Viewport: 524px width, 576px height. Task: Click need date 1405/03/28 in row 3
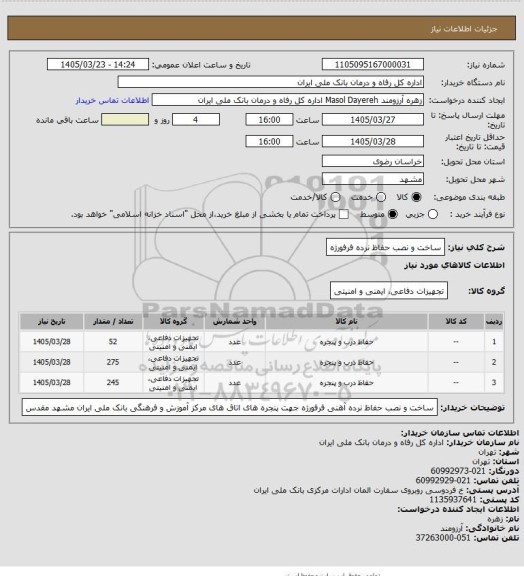pyautogui.click(x=51, y=383)
